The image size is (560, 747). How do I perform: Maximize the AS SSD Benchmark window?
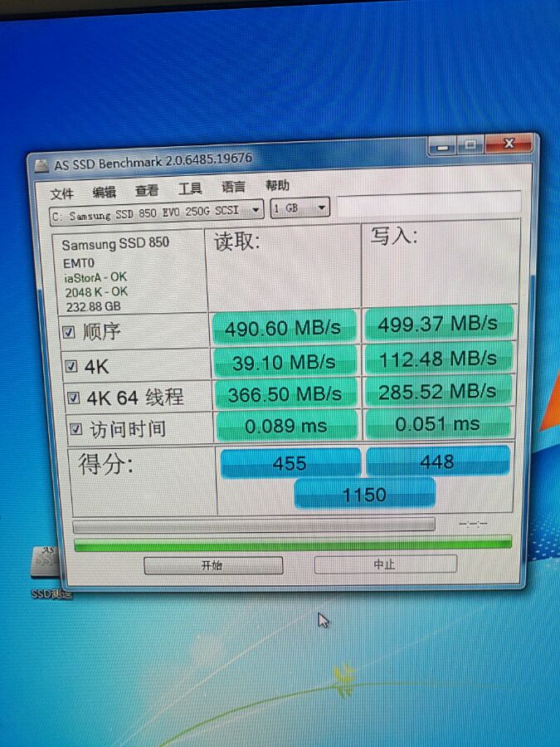470,144
